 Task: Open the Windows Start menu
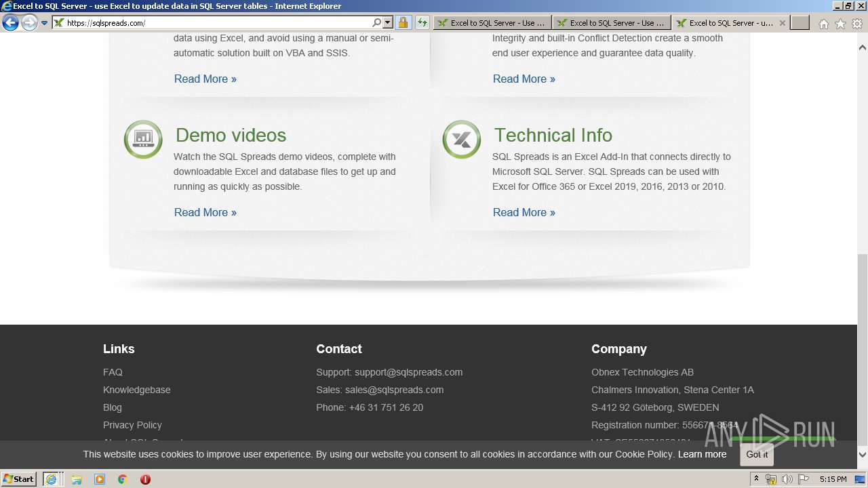(x=19, y=479)
